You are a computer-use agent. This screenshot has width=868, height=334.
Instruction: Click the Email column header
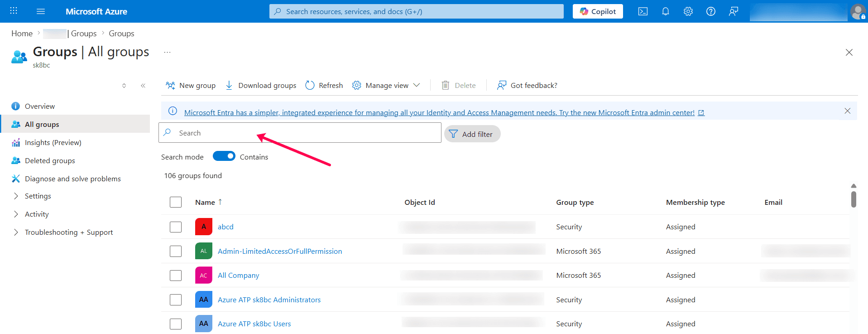click(773, 202)
